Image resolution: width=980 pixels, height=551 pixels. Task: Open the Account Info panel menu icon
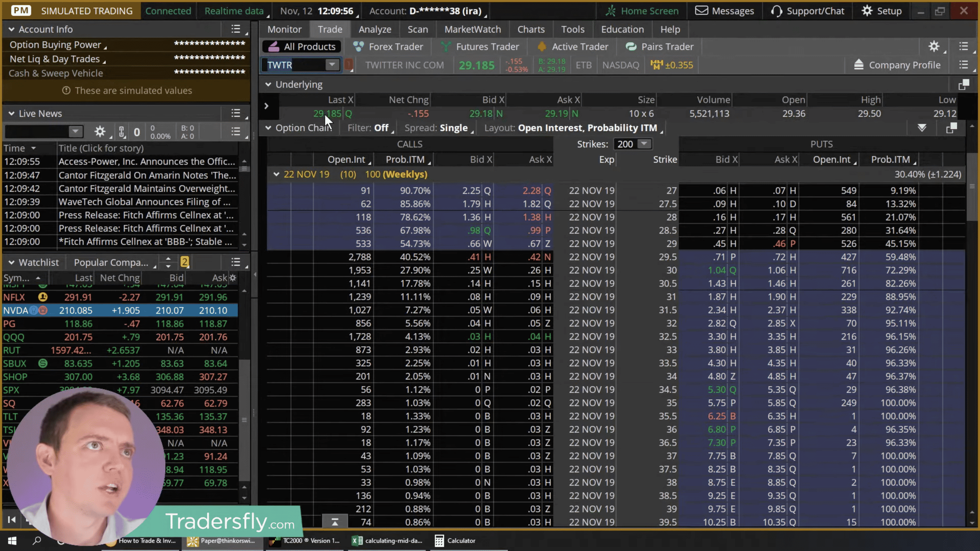tap(236, 29)
